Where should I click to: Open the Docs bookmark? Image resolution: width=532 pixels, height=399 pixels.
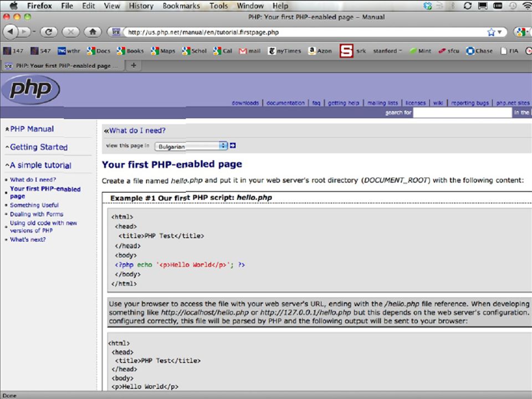pyautogui.click(x=99, y=51)
